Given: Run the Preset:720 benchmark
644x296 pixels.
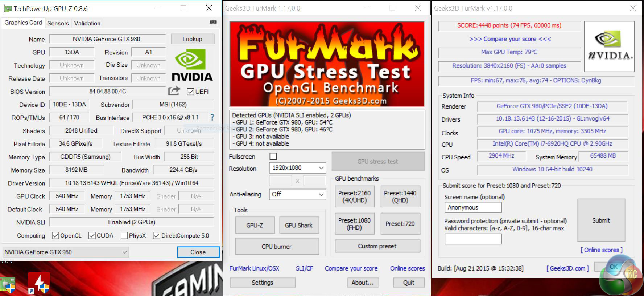Looking at the screenshot, I should [400, 224].
